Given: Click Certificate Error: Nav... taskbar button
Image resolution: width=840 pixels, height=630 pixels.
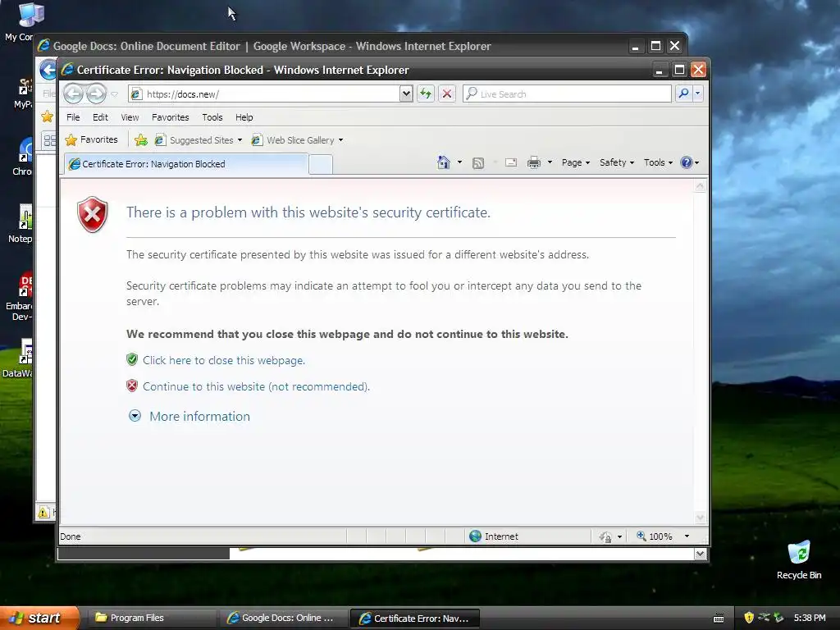Looking at the screenshot, I should [415, 618].
